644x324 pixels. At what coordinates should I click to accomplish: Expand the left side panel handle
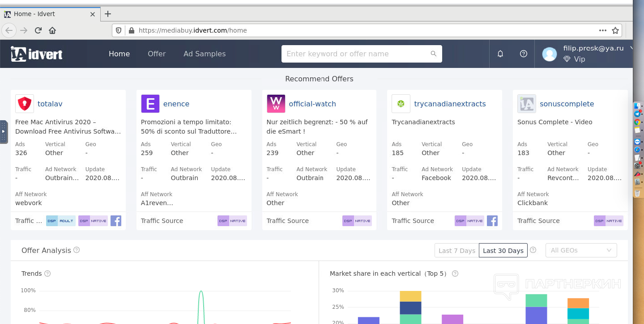point(4,132)
